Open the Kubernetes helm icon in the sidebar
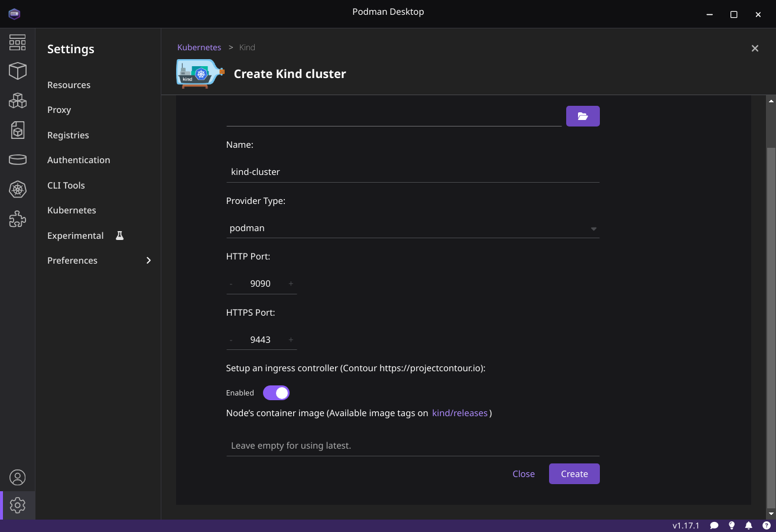The image size is (776, 532). pos(18,190)
